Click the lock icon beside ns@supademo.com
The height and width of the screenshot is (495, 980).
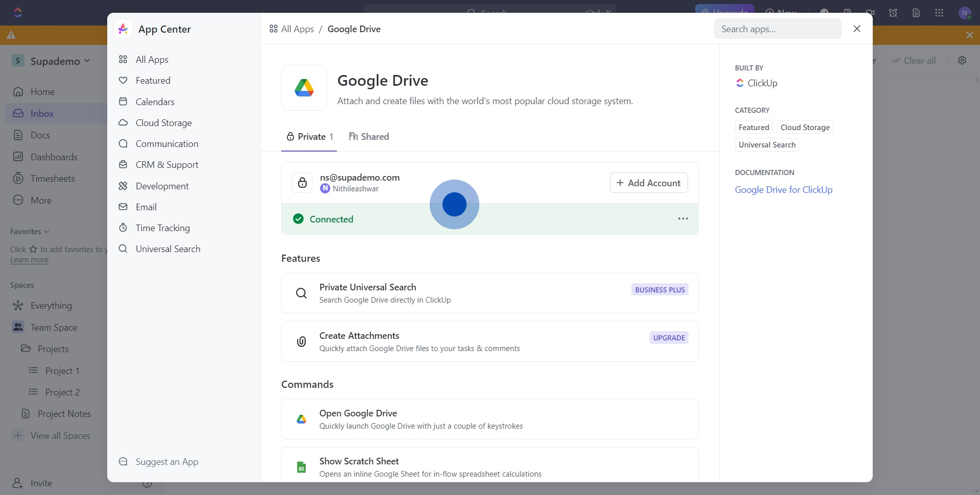click(x=302, y=183)
